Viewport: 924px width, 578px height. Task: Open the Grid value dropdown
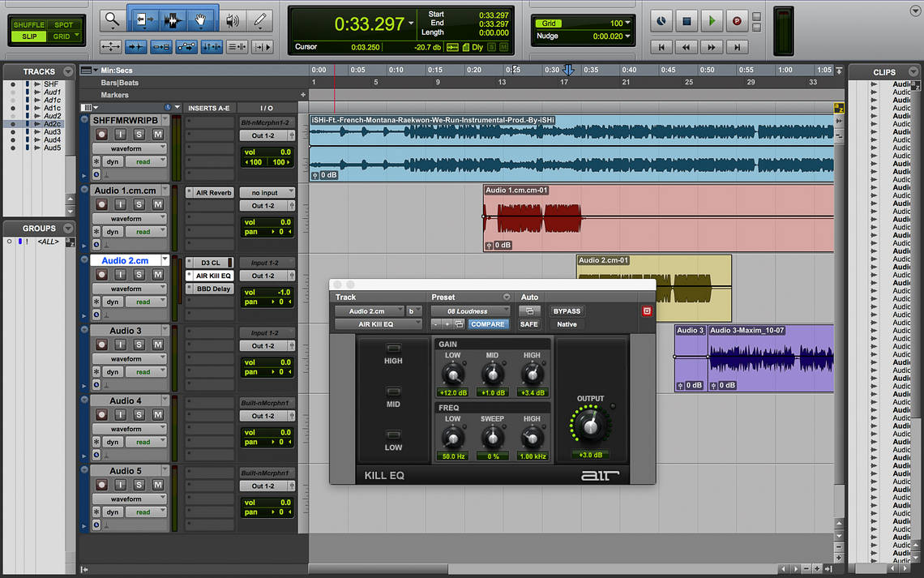[627, 23]
